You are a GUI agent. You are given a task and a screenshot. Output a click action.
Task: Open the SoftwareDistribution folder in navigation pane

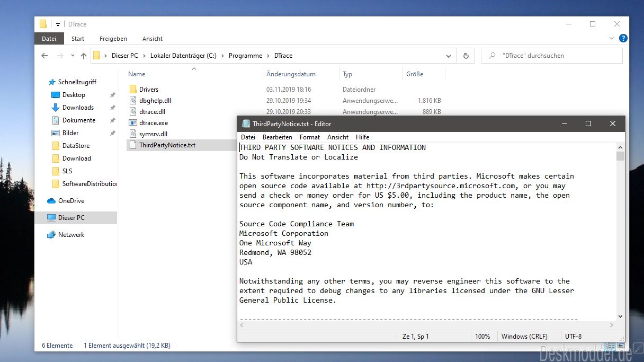90,184
